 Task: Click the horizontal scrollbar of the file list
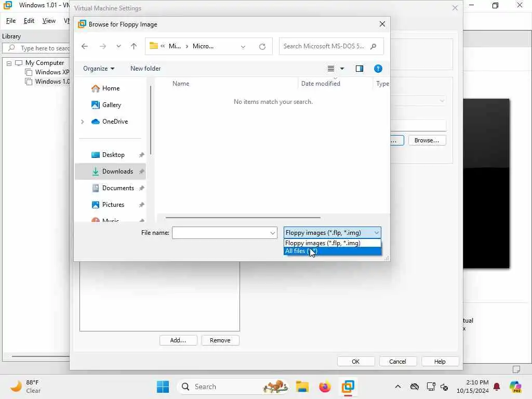pyautogui.click(x=243, y=218)
